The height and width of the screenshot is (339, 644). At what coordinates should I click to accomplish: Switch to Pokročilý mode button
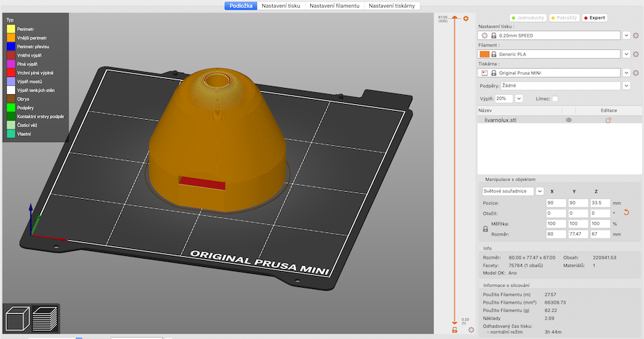click(x=564, y=18)
